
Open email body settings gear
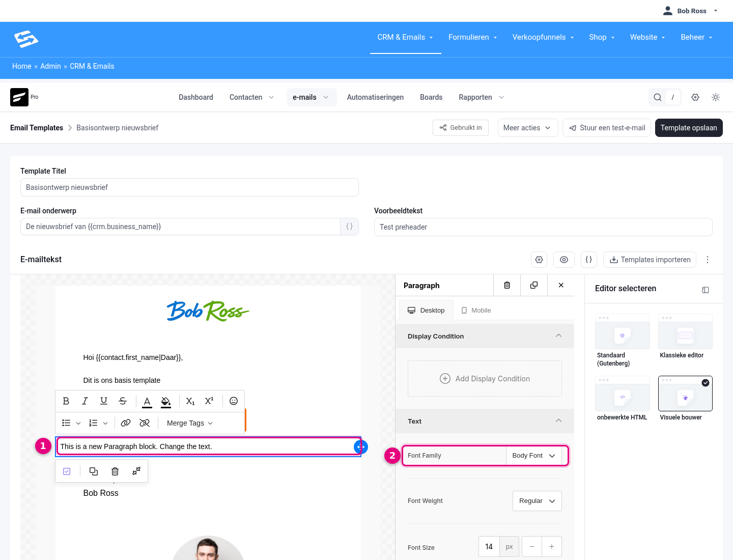point(539,260)
